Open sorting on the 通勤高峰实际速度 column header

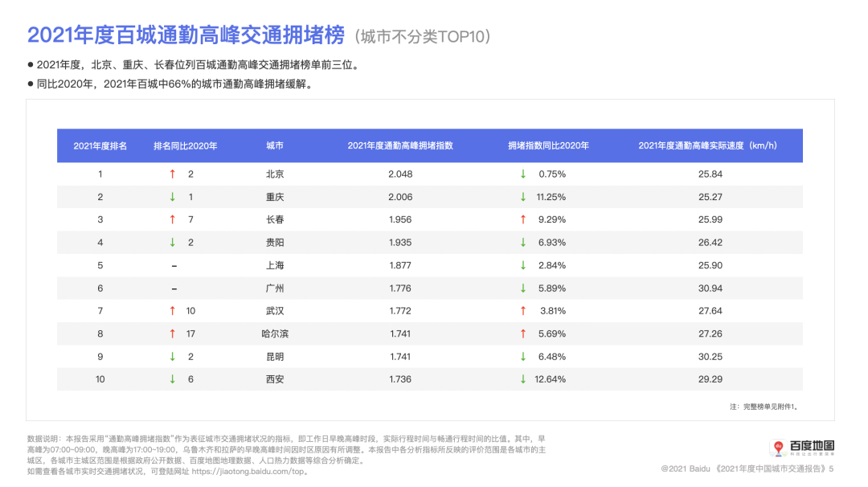(709, 145)
